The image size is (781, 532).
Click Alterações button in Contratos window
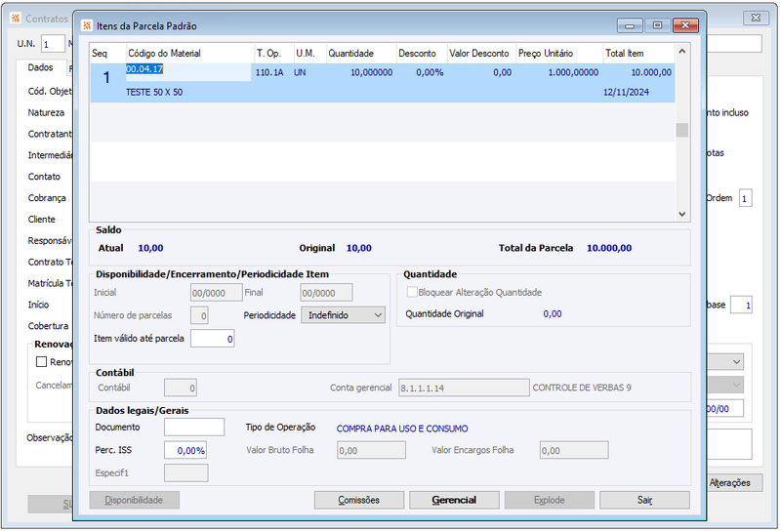pos(729,482)
